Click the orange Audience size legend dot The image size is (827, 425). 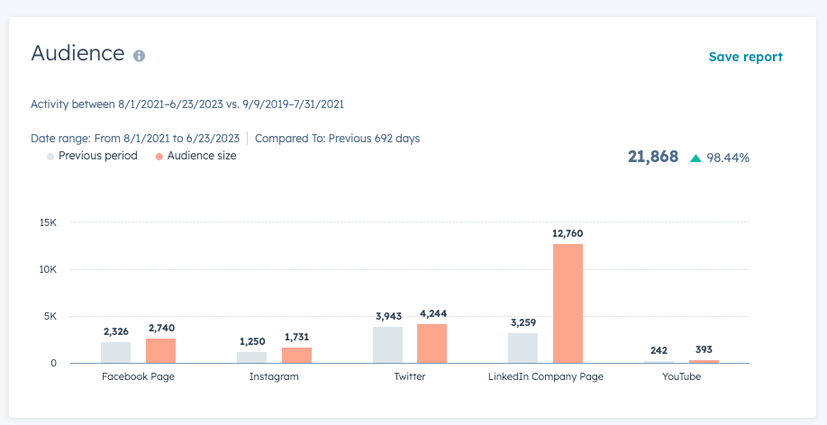pyautogui.click(x=159, y=157)
